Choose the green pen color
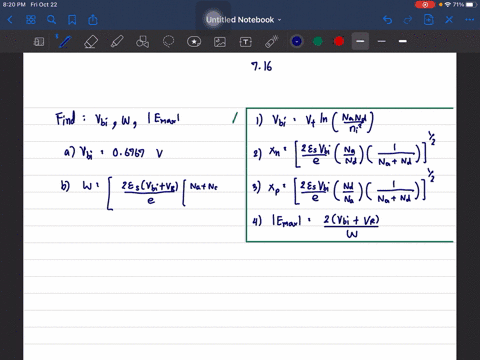 pyautogui.click(x=318, y=41)
